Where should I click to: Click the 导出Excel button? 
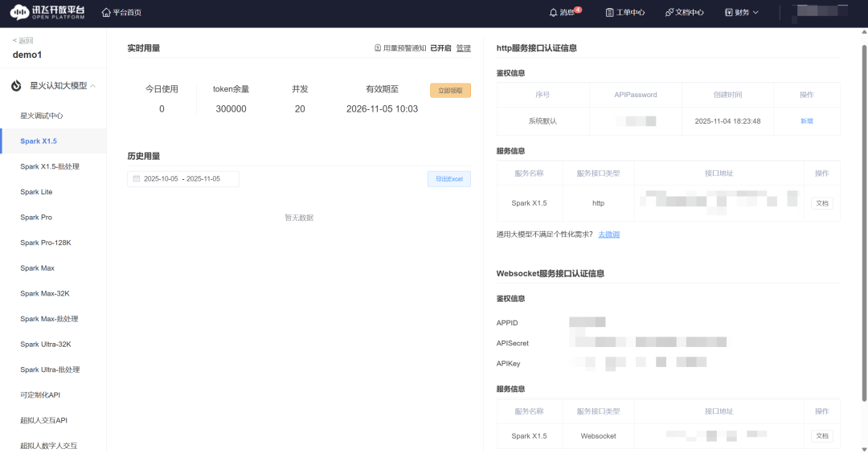pos(449,178)
